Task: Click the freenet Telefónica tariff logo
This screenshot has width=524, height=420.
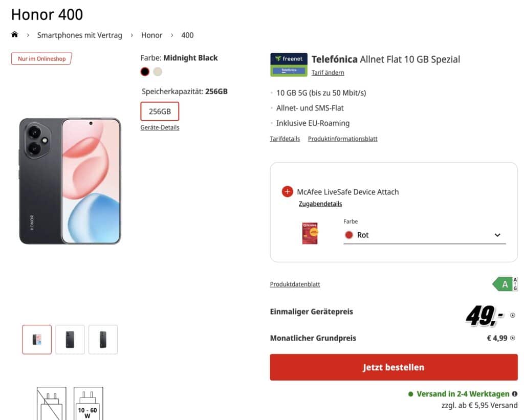Action: (x=289, y=64)
